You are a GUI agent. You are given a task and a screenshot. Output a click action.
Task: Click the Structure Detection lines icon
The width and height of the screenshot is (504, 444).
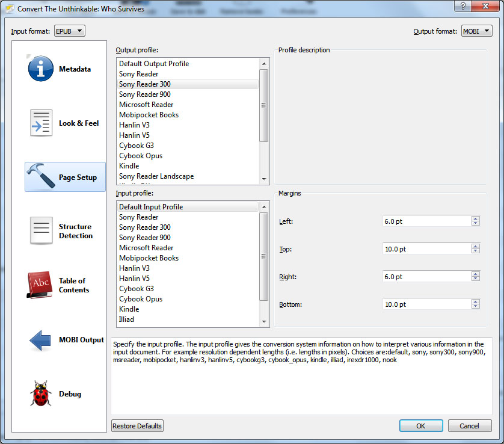click(x=41, y=230)
